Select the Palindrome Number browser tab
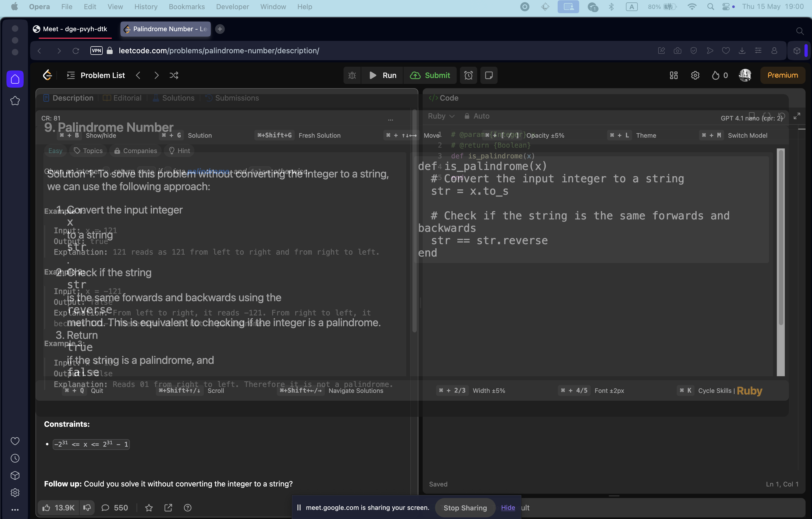 (x=166, y=29)
